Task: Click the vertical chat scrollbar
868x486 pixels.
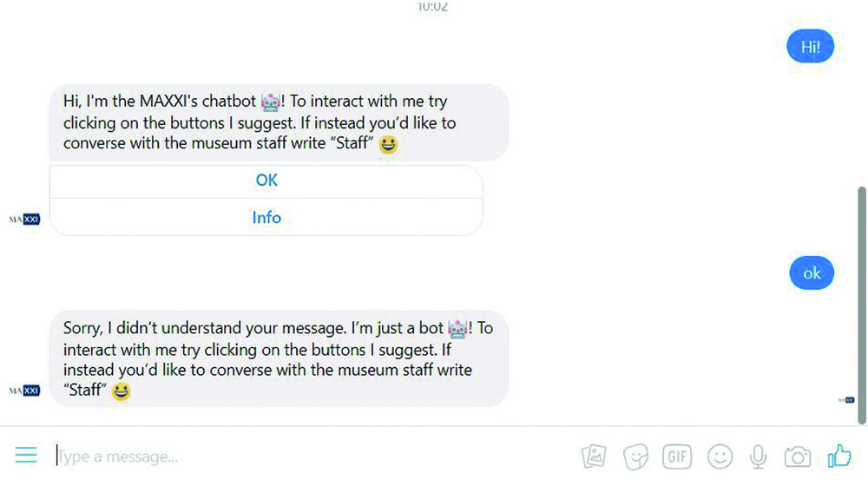Action: point(861,304)
